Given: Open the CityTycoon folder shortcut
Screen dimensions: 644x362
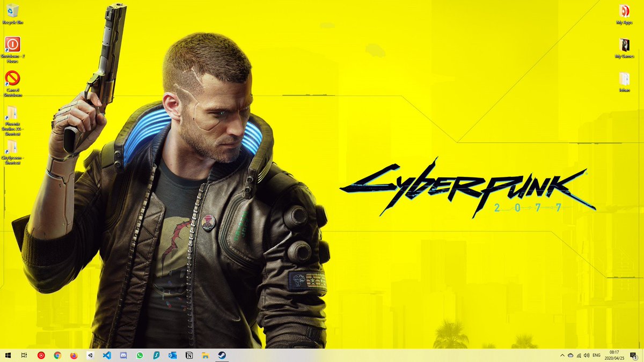Looking at the screenshot, I should coord(12,153).
